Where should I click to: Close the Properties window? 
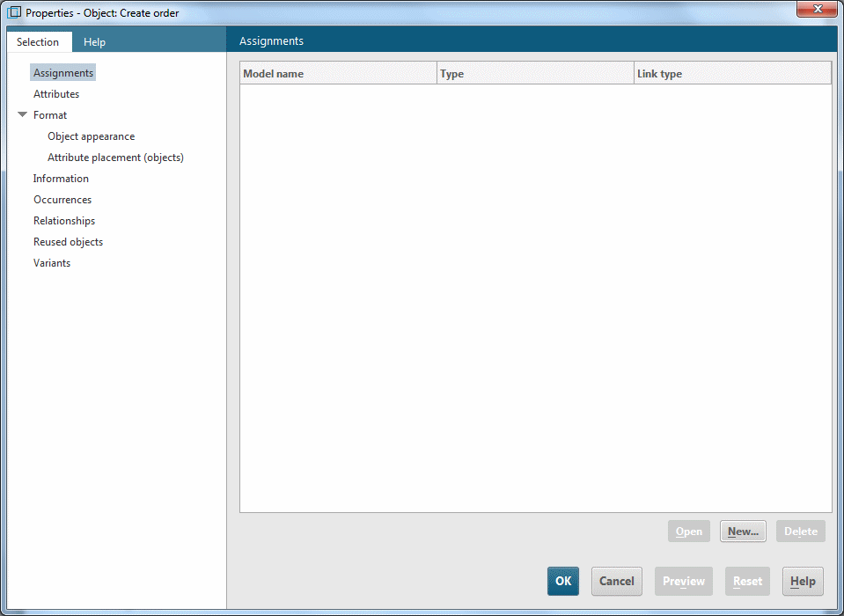click(x=817, y=9)
